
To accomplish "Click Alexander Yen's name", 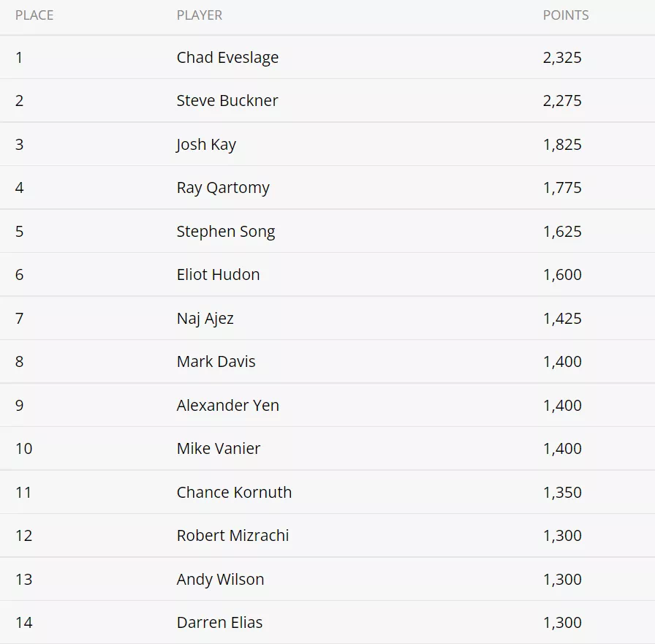I will pos(227,406).
